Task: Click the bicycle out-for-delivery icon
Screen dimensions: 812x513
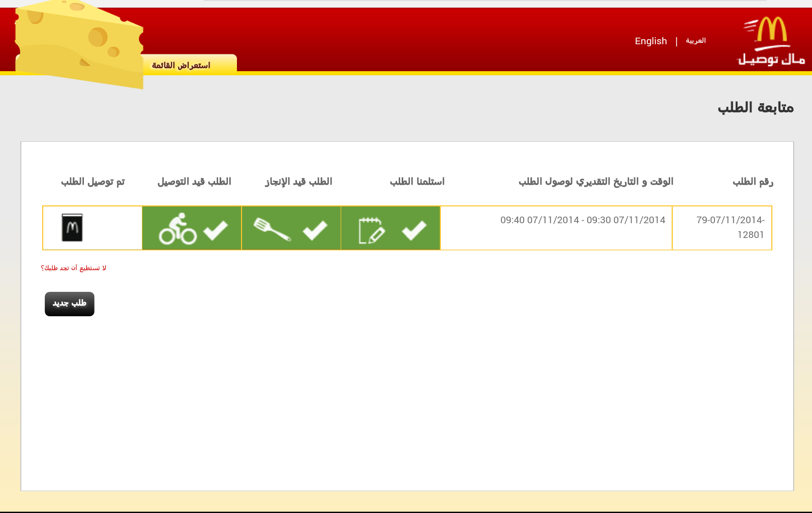Action: click(x=177, y=229)
